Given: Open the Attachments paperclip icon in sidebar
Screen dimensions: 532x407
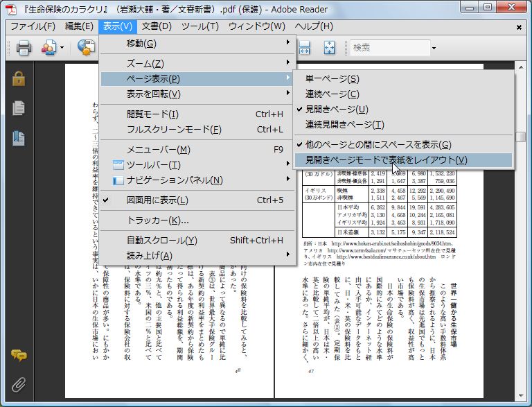Looking at the screenshot, I should (x=19, y=385).
